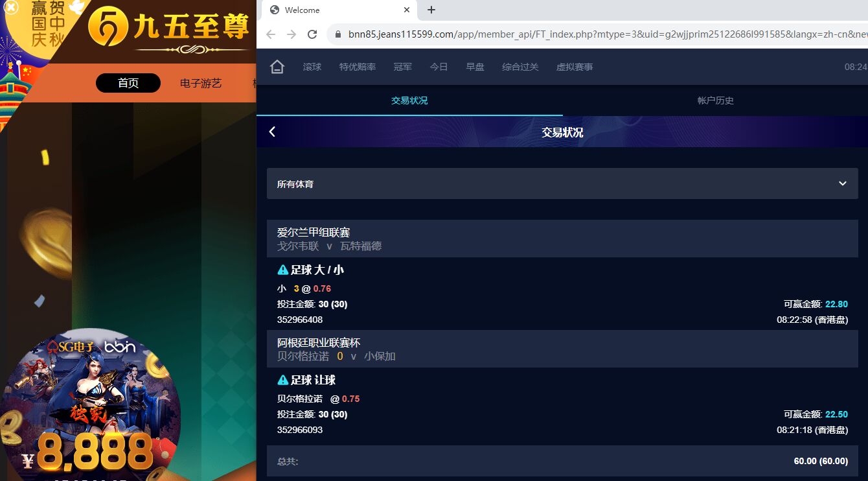
Task: Click bet ticket number 352966408
Action: [300, 320]
